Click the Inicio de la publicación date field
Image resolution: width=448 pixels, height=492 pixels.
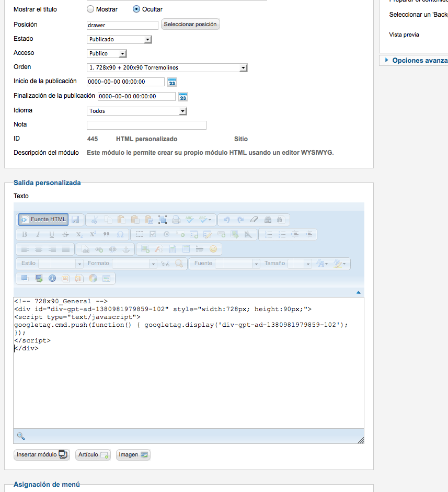click(x=125, y=82)
